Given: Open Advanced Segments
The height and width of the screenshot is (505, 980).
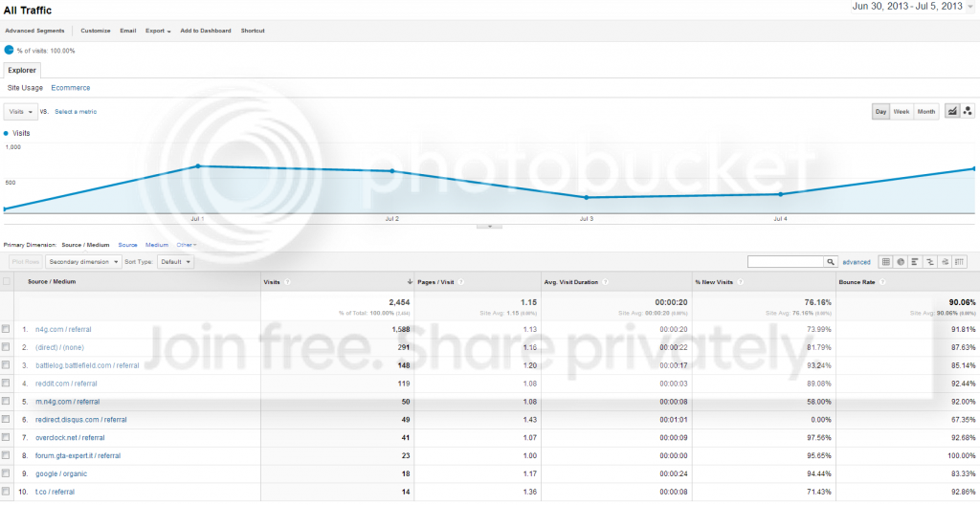Looking at the screenshot, I should [34, 31].
